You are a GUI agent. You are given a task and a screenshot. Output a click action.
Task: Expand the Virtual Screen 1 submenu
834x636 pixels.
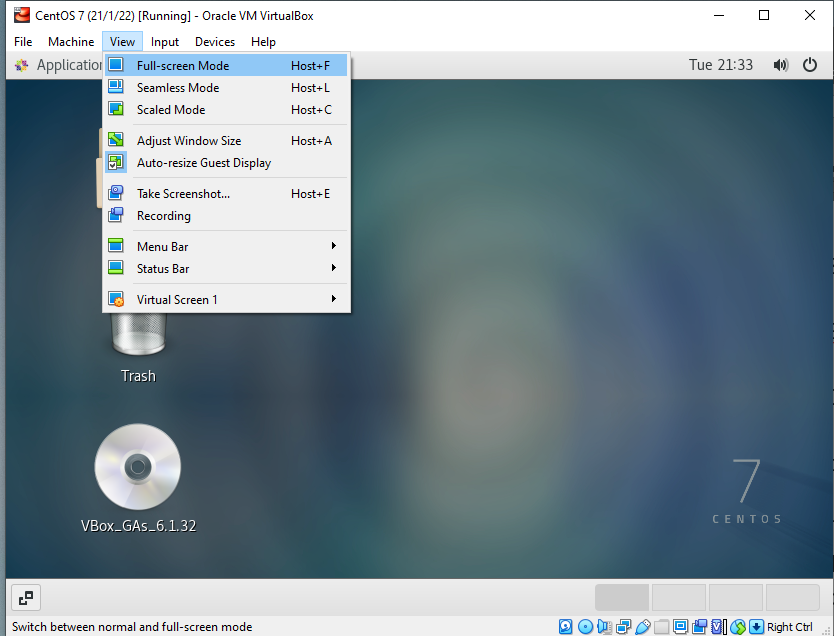click(226, 299)
